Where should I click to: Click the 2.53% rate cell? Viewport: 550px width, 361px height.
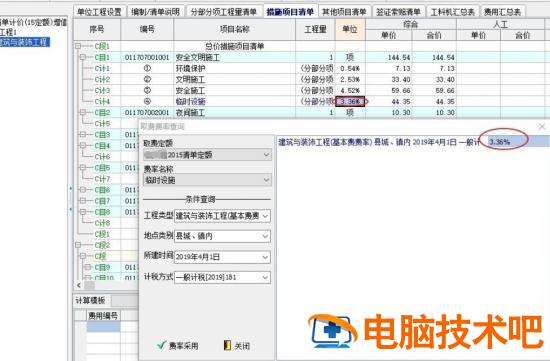click(350, 80)
